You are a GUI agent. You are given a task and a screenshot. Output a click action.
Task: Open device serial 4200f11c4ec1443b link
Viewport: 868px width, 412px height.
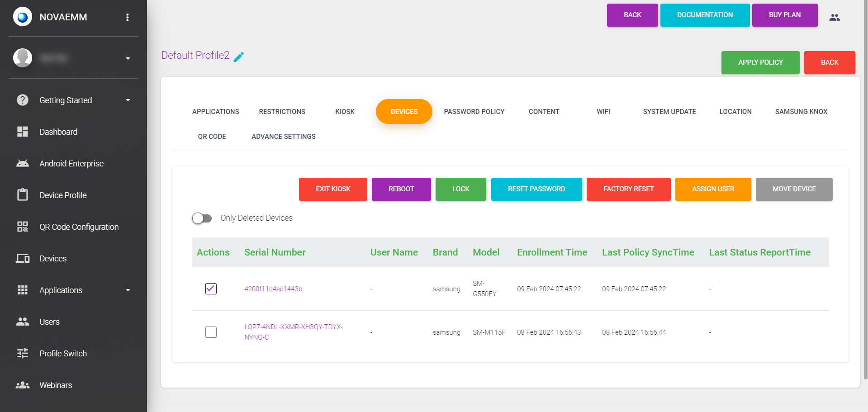point(273,289)
